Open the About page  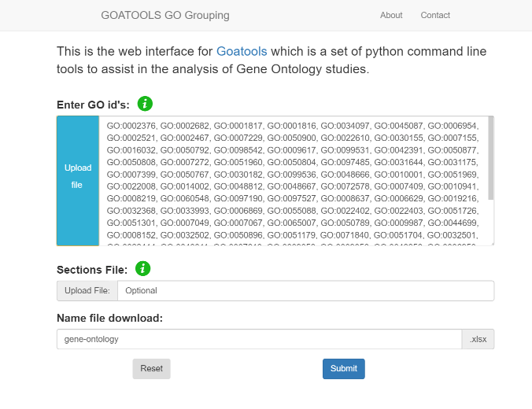pyautogui.click(x=391, y=15)
